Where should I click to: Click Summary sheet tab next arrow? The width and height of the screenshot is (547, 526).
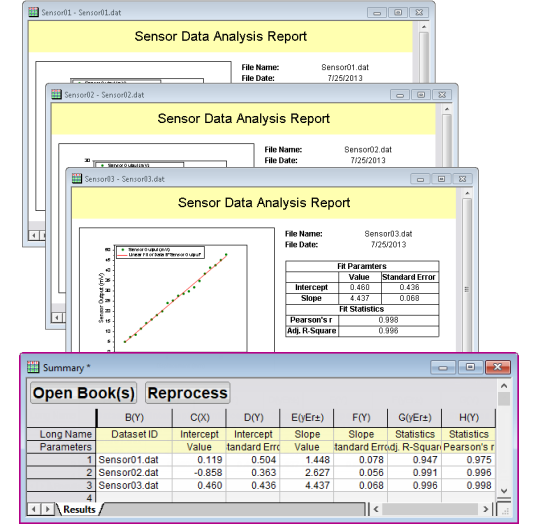click(x=47, y=510)
